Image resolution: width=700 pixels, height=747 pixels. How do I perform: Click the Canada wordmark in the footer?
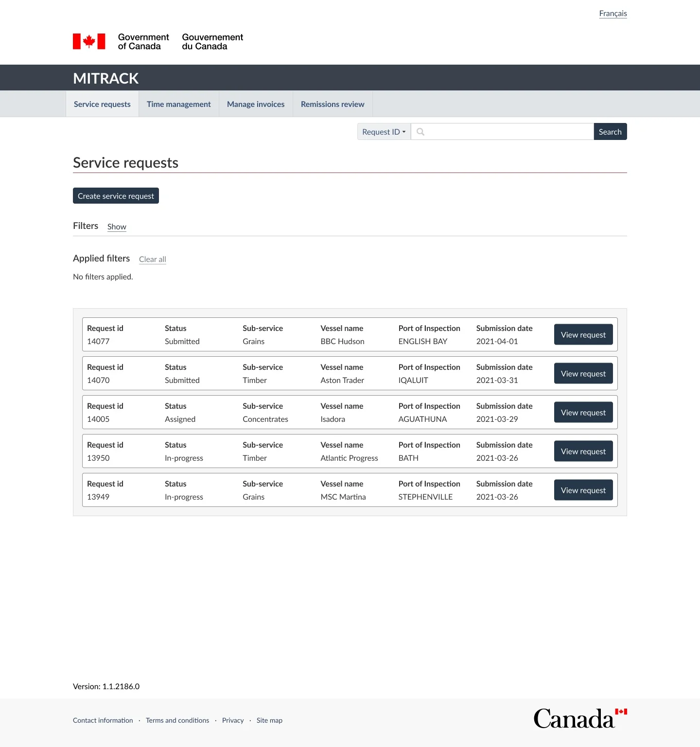(x=580, y=719)
